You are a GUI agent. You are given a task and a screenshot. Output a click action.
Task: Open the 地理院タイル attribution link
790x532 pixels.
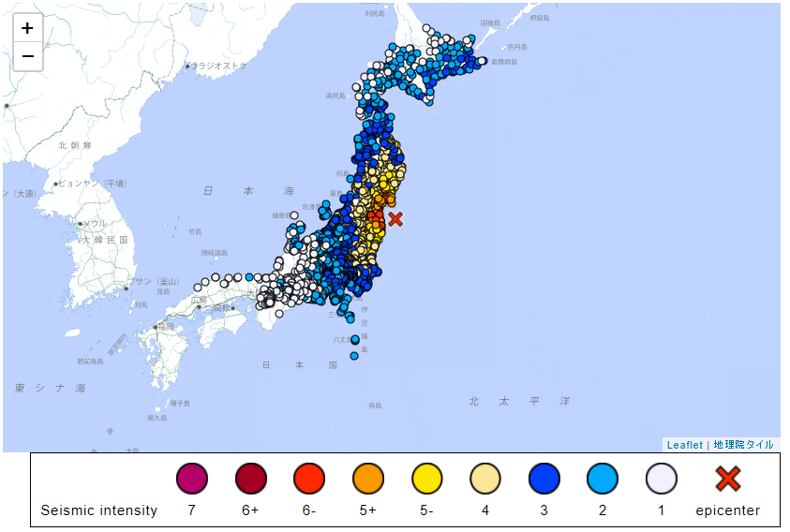[x=744, y=445]
